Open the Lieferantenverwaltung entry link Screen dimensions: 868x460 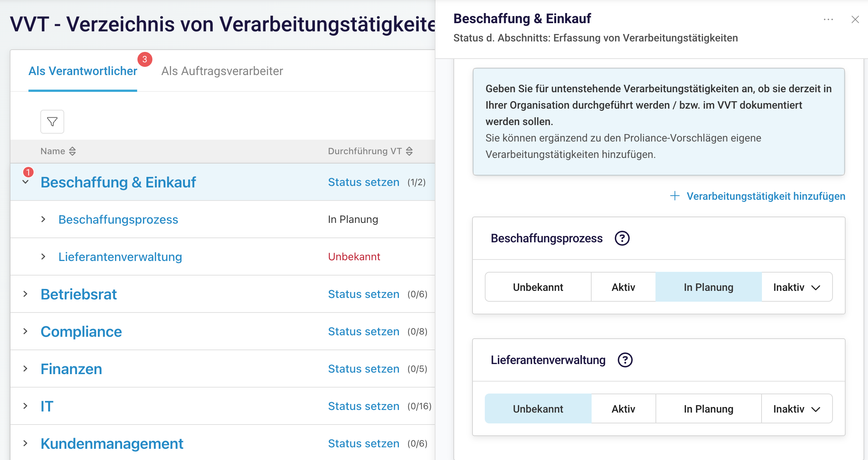120,257
